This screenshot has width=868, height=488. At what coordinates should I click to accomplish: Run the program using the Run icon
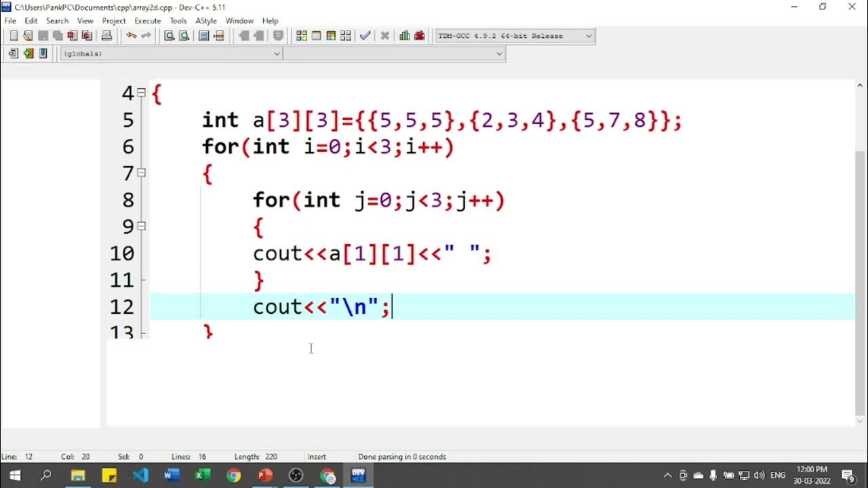[315, 35]
